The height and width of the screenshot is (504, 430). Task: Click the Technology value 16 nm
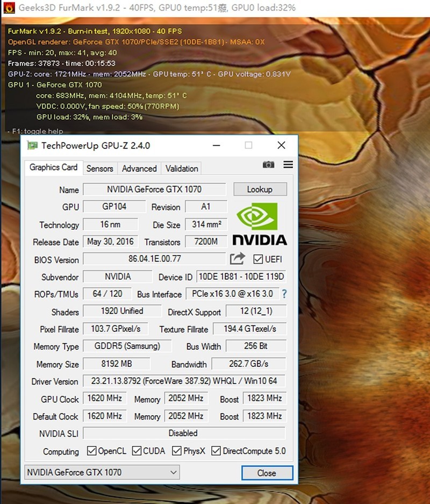pyautogui.click(x=111, y=224)
